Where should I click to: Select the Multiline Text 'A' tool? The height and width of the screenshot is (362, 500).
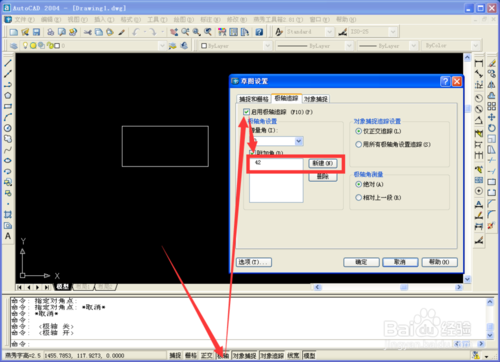[8, 236]
